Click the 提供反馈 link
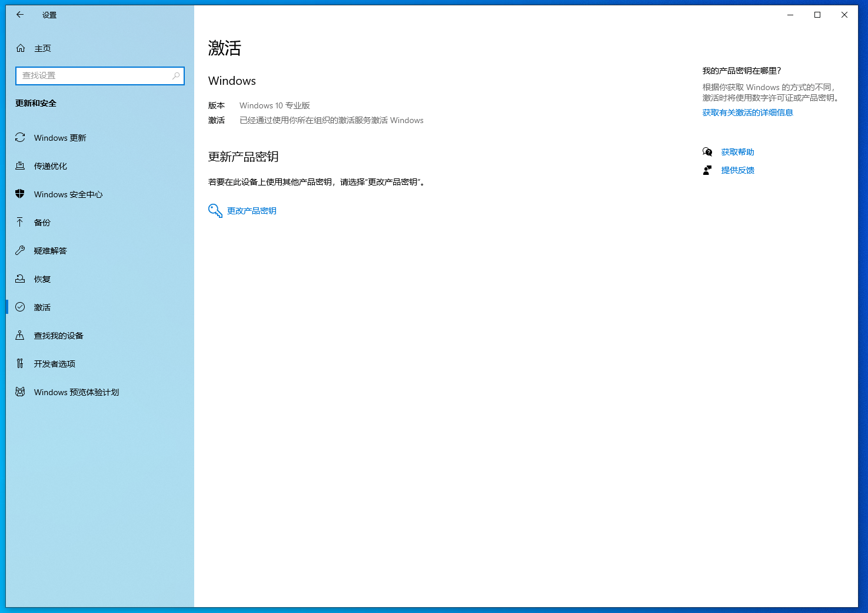The height and width of the screenshot is (613, 868). tap(737, 170)
